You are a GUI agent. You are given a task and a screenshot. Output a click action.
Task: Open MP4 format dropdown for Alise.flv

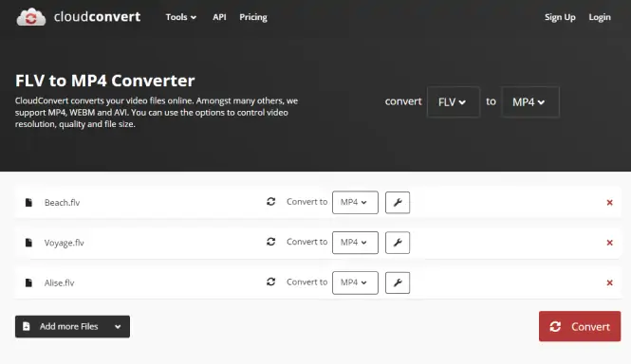(355, 282)
